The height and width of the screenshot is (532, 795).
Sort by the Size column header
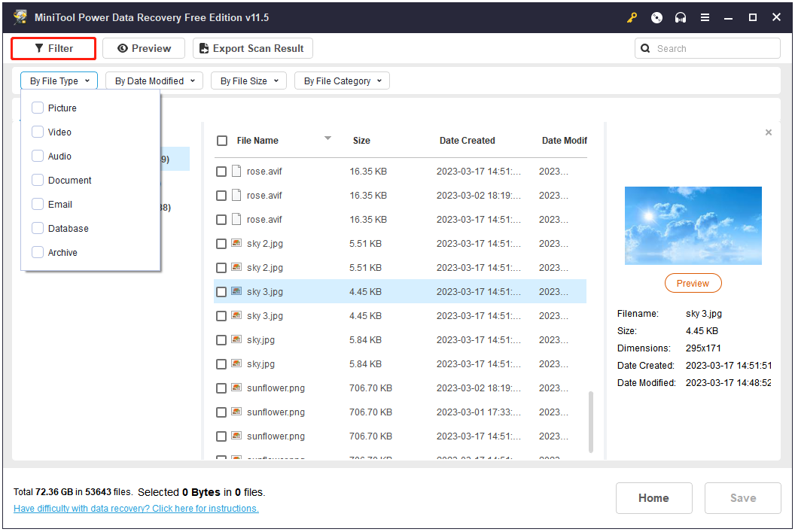[361, 141]
